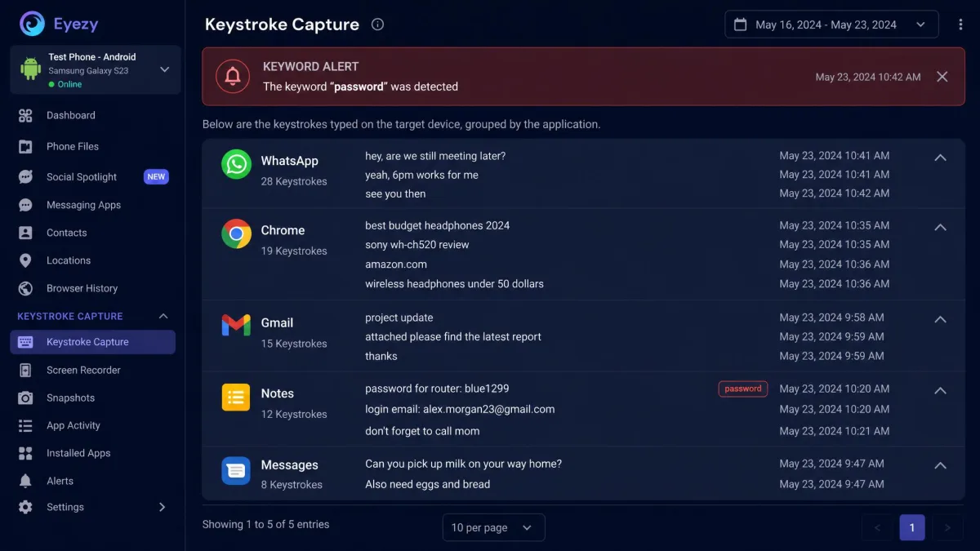Open Messaging Apps section

83,205
